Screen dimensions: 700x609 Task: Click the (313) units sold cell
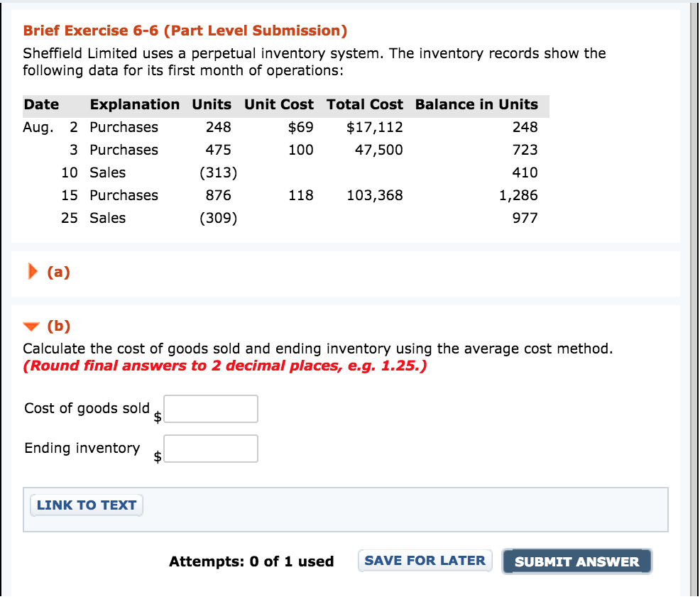(219, 172)
